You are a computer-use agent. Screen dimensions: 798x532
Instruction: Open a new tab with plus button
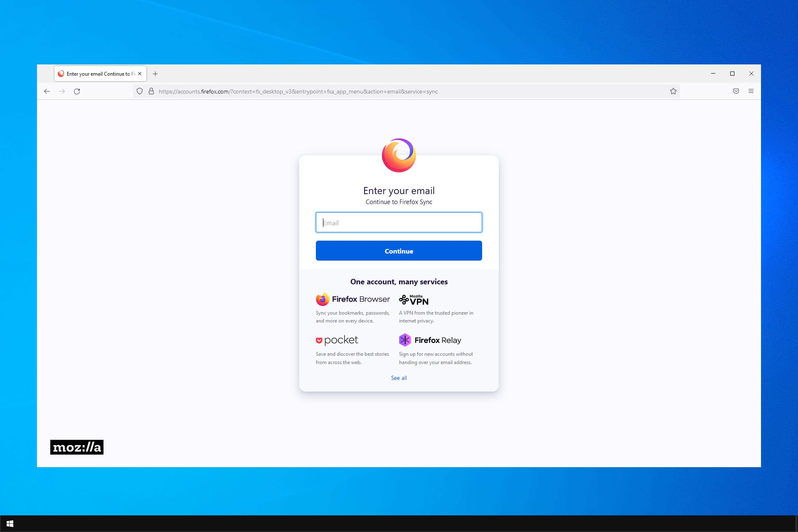coord(155,74)
